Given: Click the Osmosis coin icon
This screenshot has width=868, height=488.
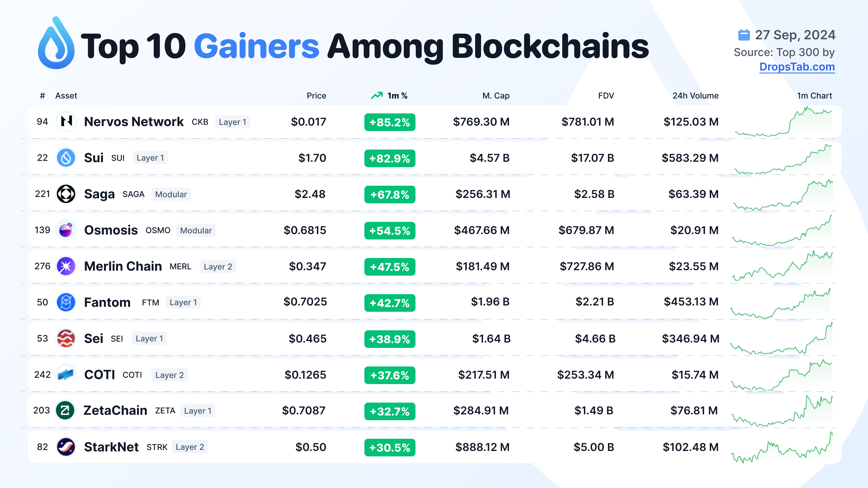Looking at the screenshot, I should (66, 230).
